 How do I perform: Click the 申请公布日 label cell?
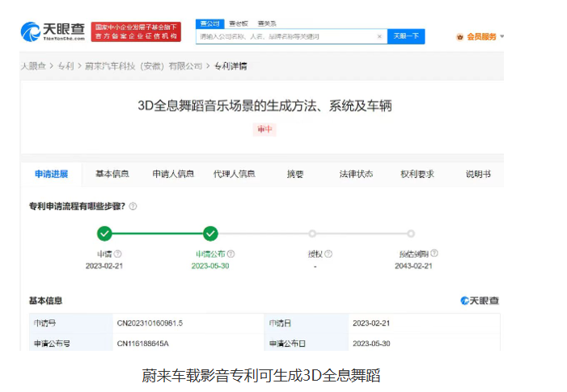pos(307,343)
